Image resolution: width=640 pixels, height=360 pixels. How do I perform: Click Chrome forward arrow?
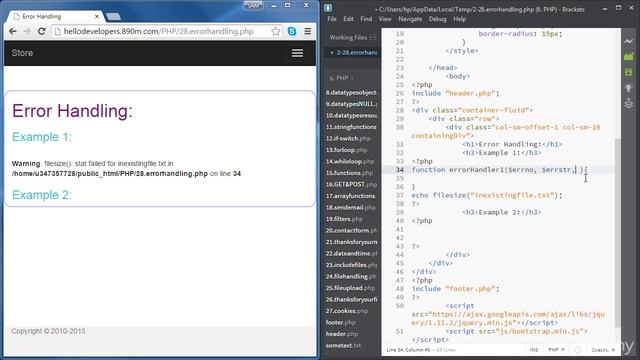pos(27,31)
